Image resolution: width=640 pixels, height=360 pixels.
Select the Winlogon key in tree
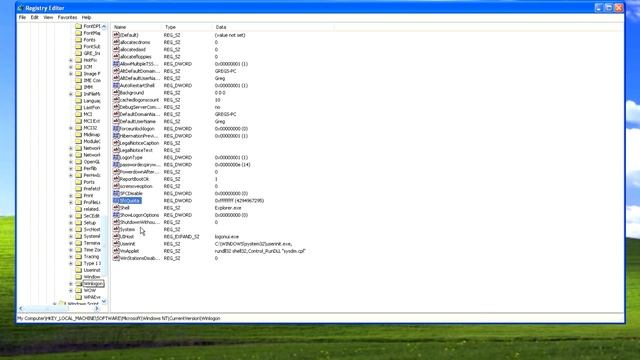[93, 284]
